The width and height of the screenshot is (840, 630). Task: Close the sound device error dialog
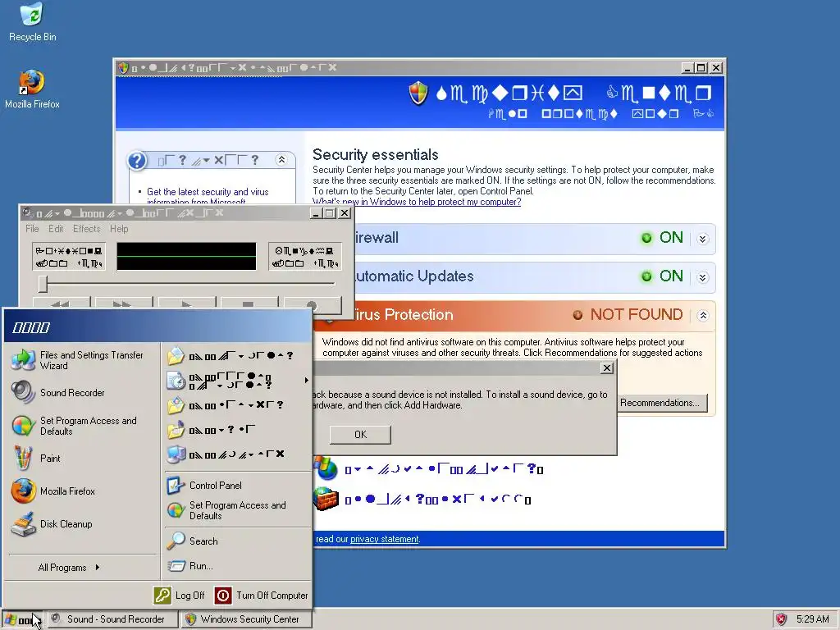(x=606, y=368)
